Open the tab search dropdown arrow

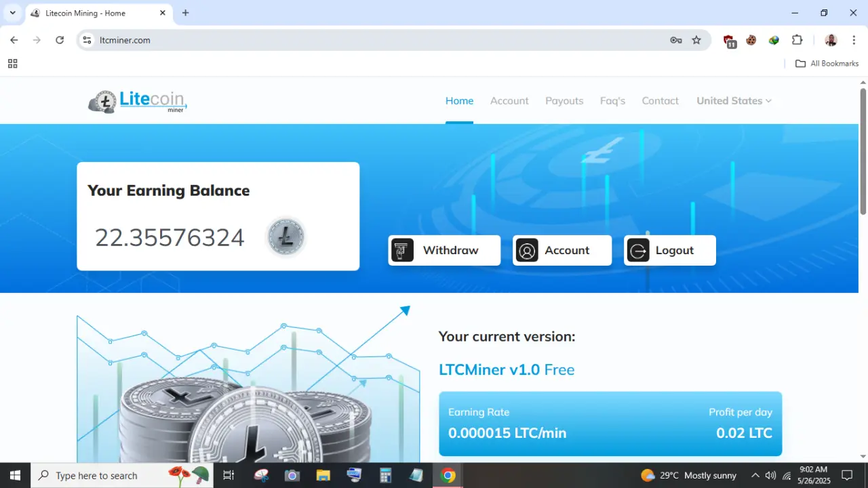[12, 13]
